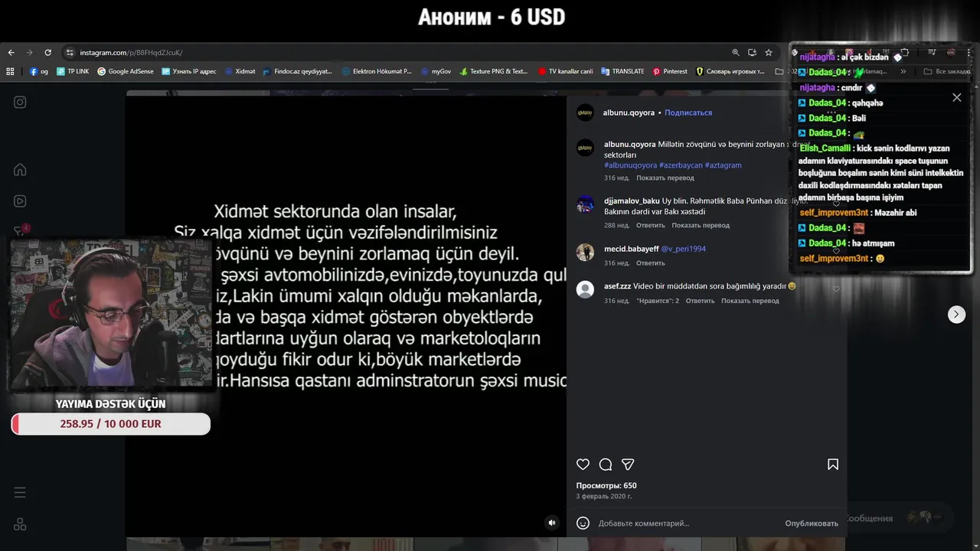This screenshot has height=551, width=980.
Task: Open the #azerbaycan hashtag
Action: 681,165
